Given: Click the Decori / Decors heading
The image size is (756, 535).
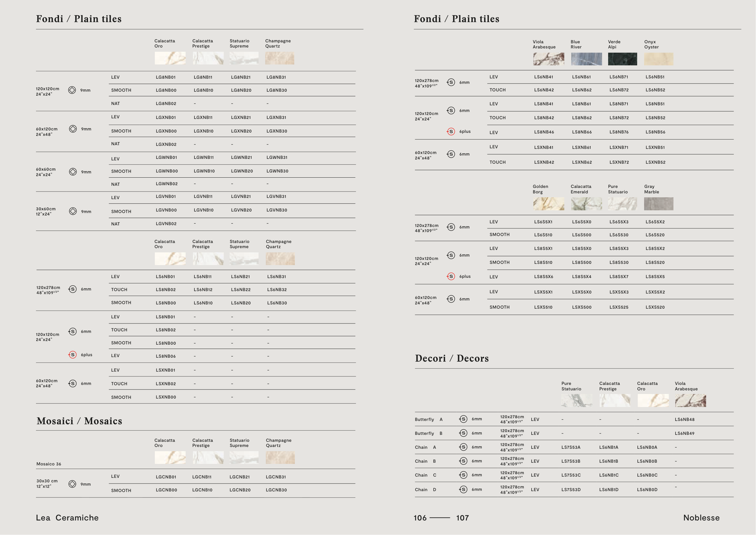Looking at the screenshot, I should click(452, 358).
